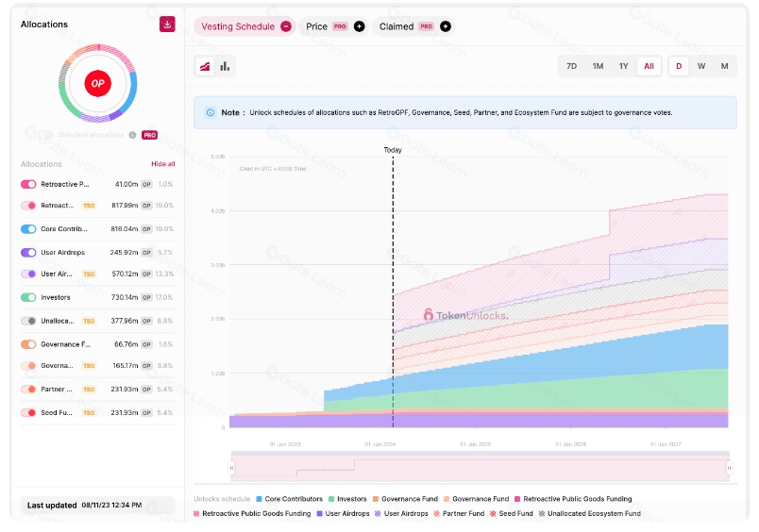Click the Last updated timestamp box
Image resolution: width=759 pixels, height=532 pixels.
coord(98,505)
